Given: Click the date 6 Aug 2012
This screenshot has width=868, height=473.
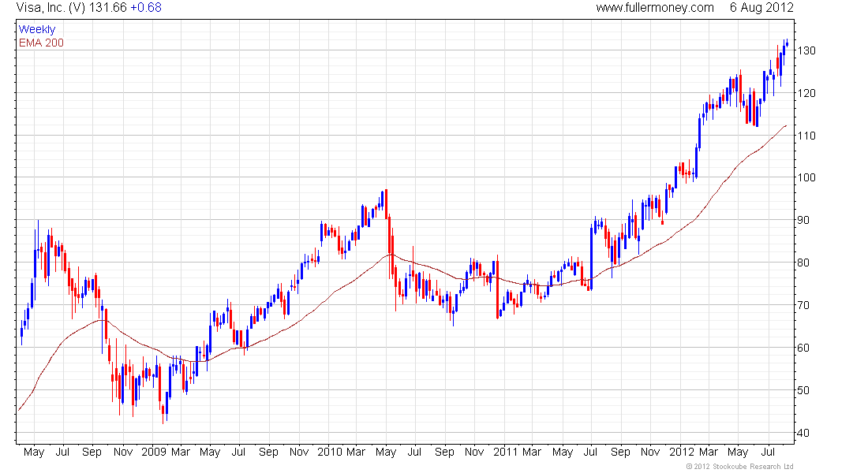Looking at the screenshot, I should coord(761,8).
